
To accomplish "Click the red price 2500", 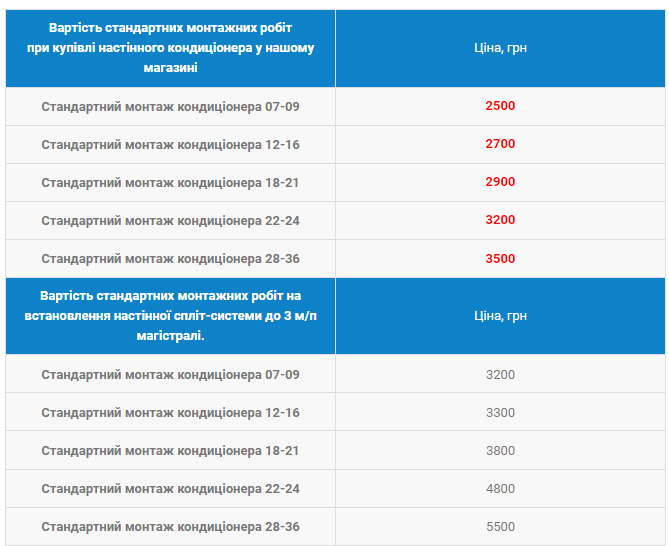I will (500, 106).
